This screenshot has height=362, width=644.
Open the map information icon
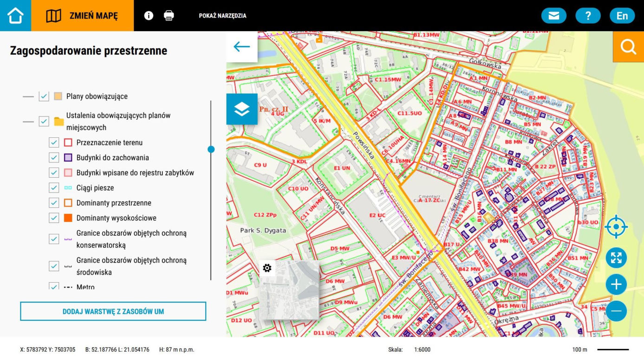click(149, 15)
